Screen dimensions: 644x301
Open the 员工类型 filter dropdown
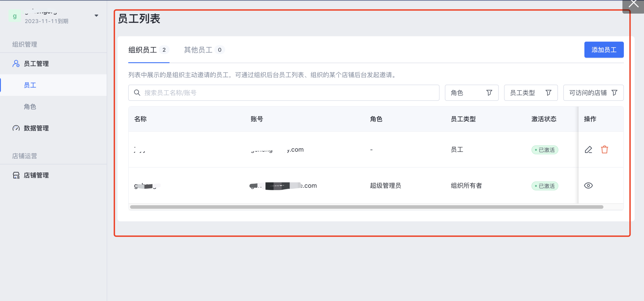pos(530,93)
